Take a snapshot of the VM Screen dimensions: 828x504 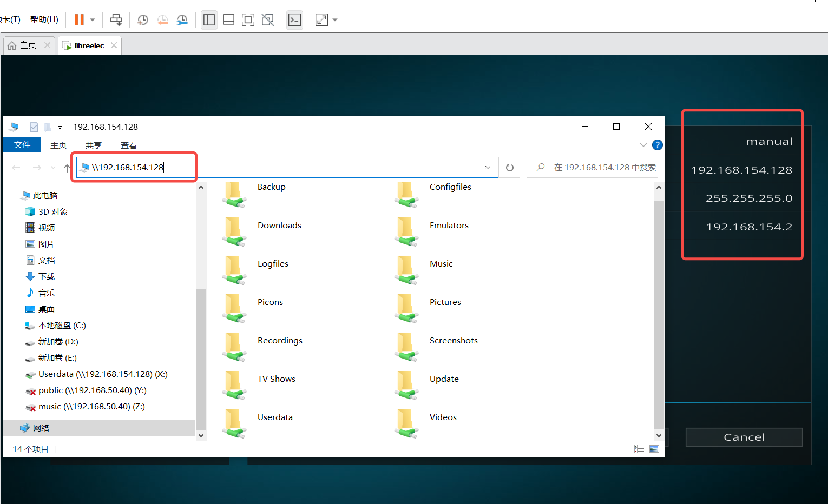(143, 20)
